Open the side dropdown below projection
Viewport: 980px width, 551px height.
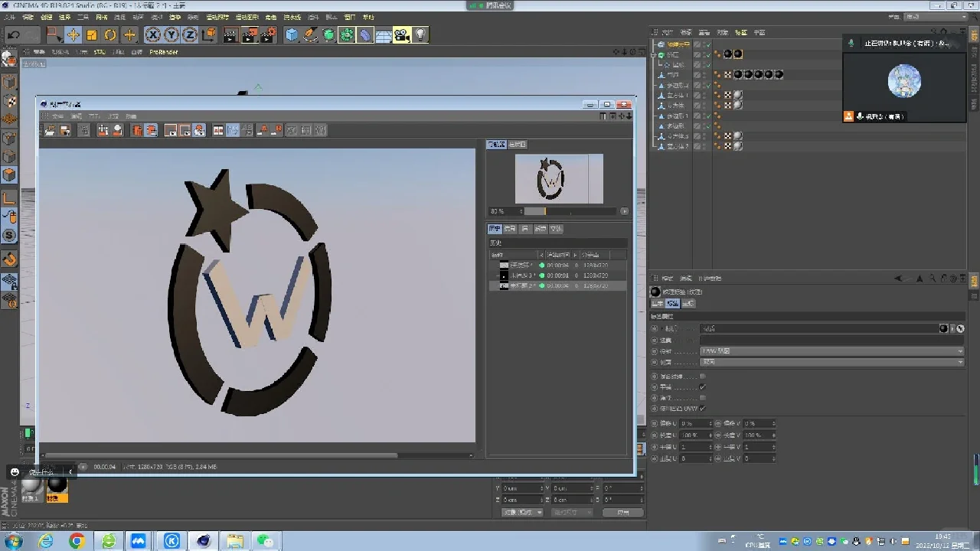[x=831, y=362]
